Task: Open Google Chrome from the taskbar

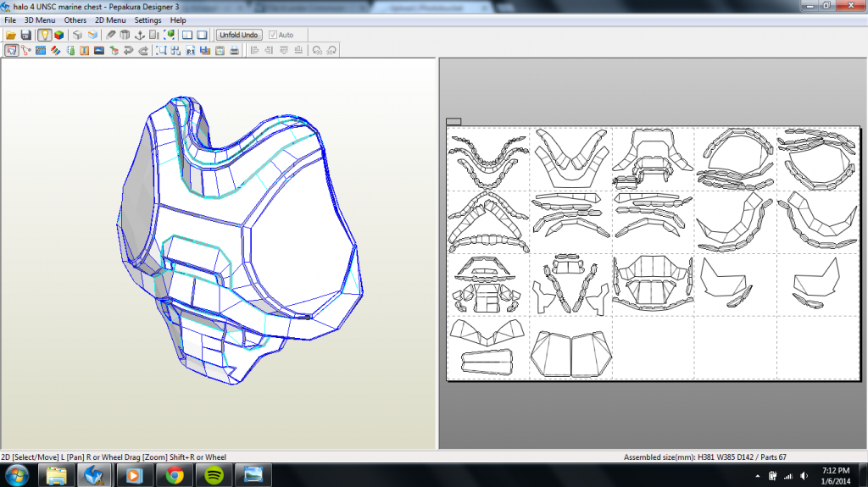Action: pyautogui.click(x=175, y=475)
